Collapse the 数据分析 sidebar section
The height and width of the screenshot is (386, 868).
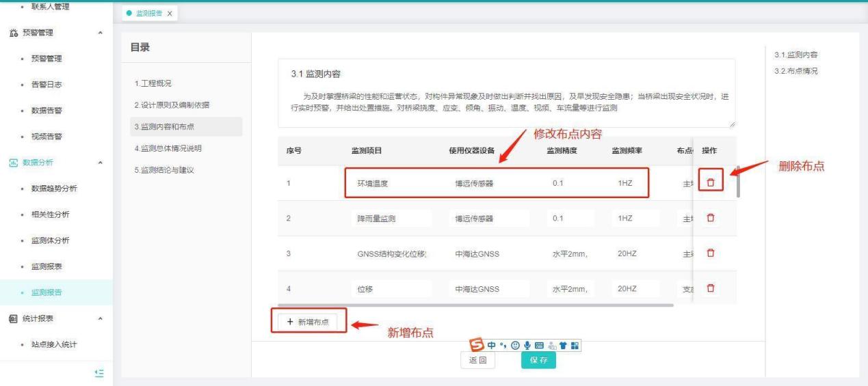[x=101, y=163]
